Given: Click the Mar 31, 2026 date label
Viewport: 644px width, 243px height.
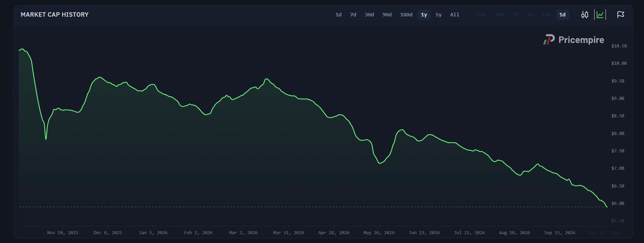Looking at the screenshot, I should point(289,233).
